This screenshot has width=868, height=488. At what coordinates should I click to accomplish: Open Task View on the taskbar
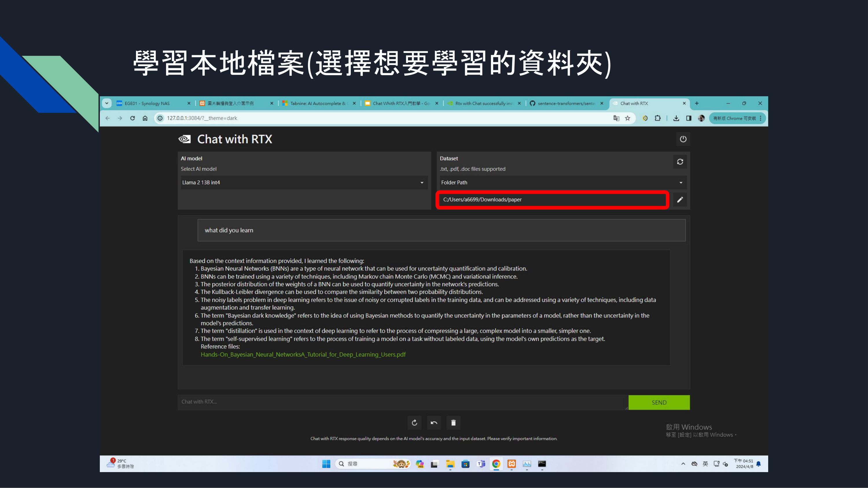(434, 464)
